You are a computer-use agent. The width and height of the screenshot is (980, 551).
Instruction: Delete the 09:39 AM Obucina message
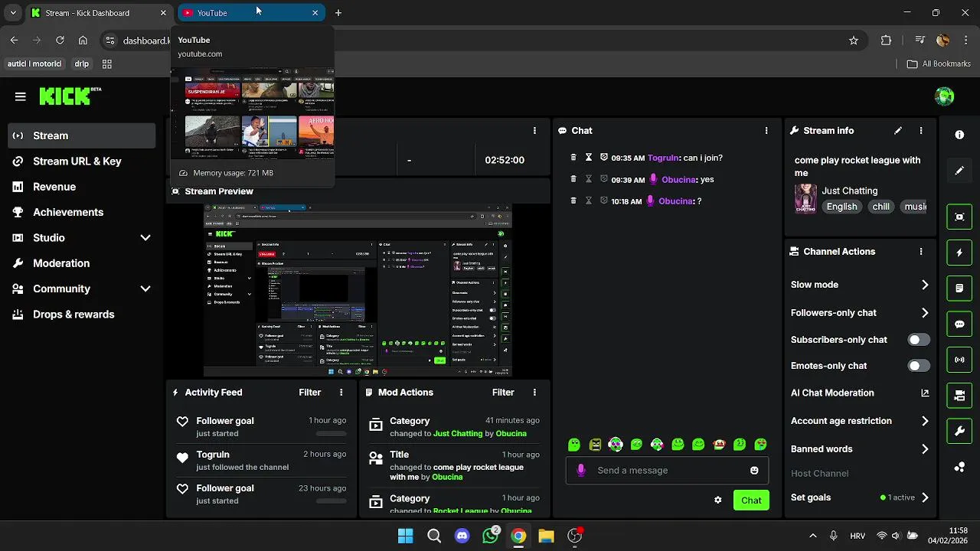point(573,179)
